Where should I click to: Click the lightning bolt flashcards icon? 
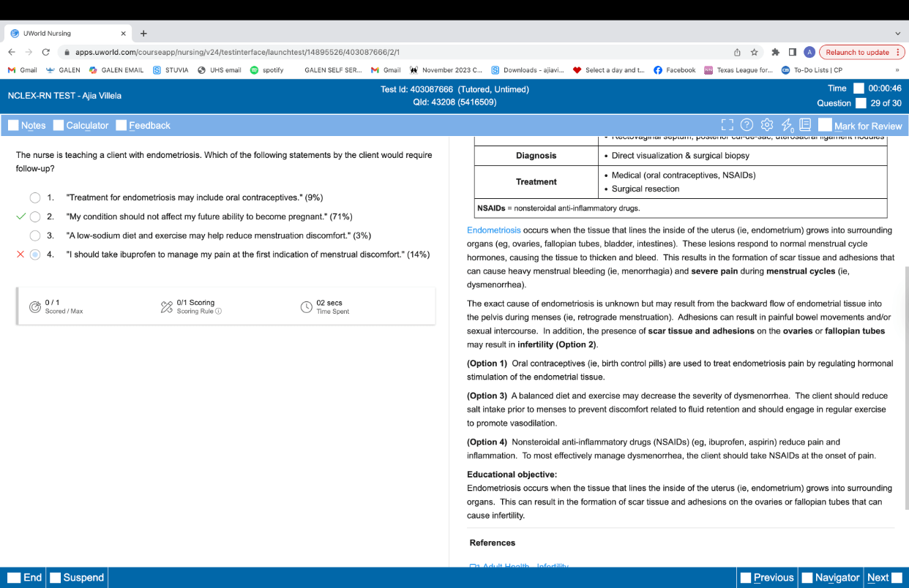tap(787, 125)
